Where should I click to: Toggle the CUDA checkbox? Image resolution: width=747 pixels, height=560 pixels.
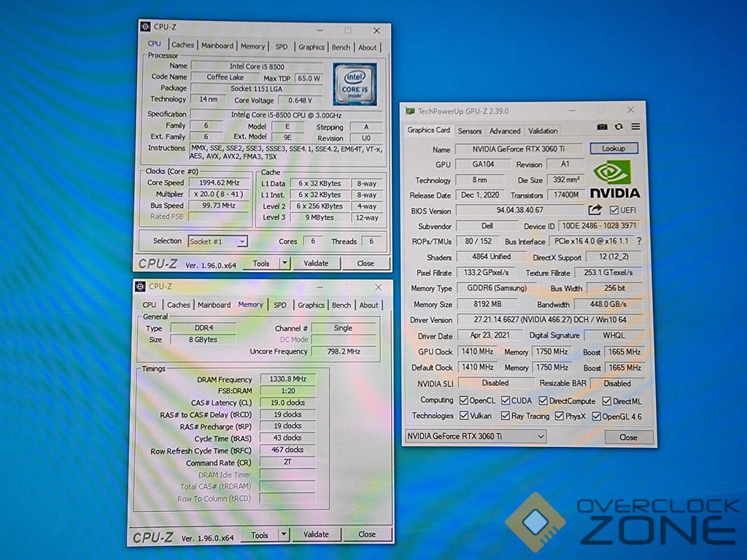point(506,400)
